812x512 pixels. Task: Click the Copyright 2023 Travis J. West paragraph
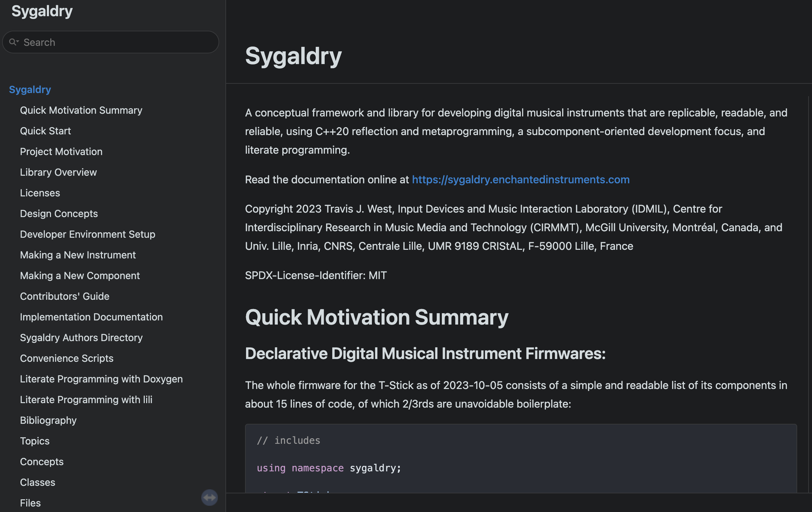pos(514,227)
